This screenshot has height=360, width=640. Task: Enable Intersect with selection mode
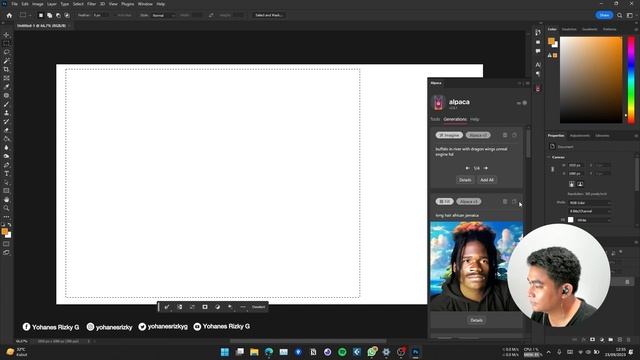pyautogui.click(x=67, y=15)
